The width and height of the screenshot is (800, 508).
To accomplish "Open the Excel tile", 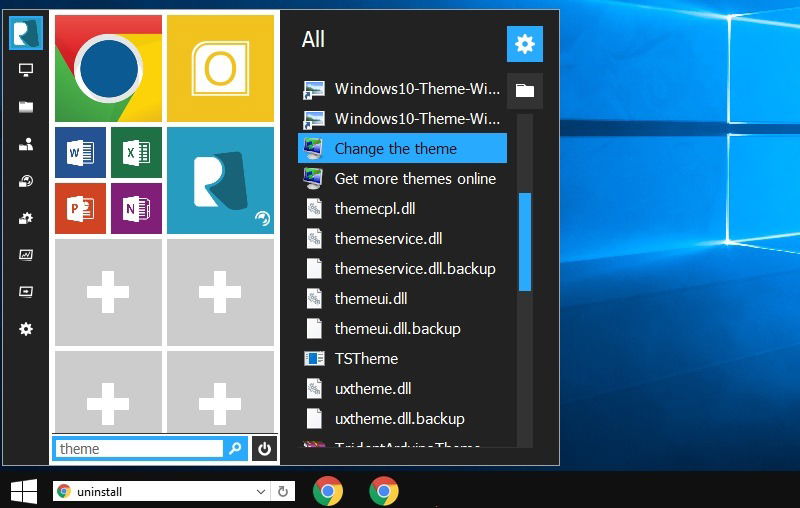I will 136,153.
